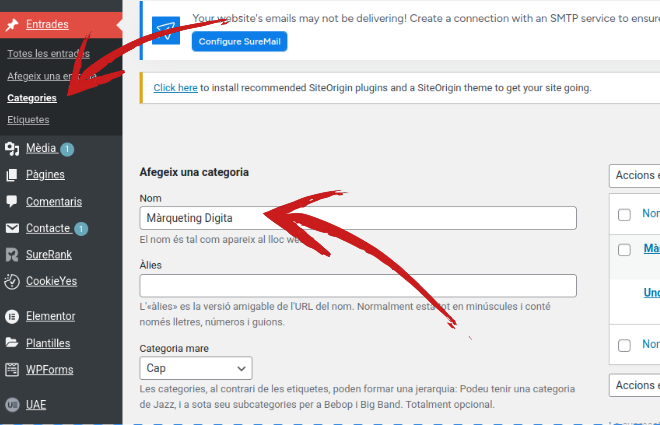Click the WPForms icon in sidebar
The image size is (660, 425).
[12, 370]
